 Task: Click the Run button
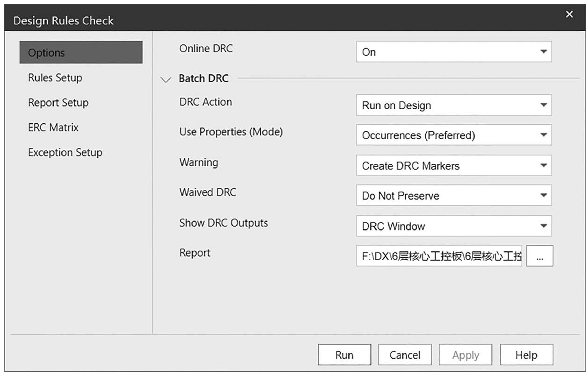click(x=344, y=355)
